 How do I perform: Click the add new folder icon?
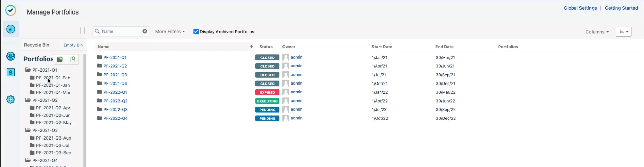(60, 59)
